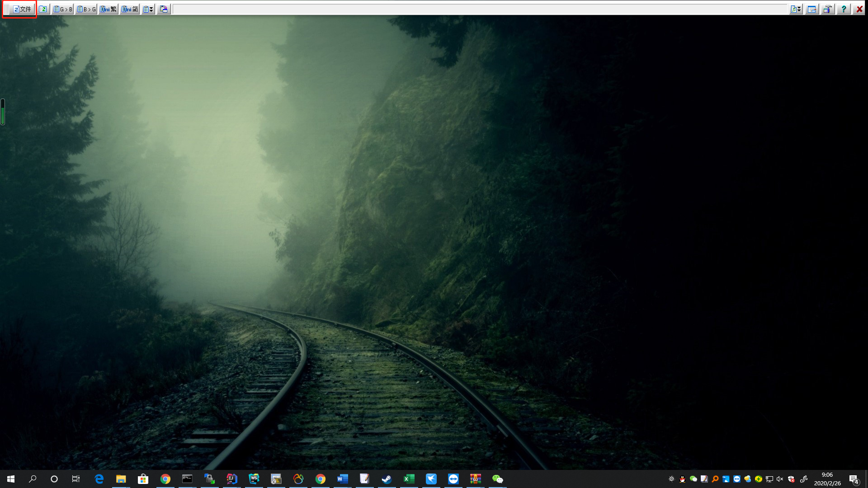The width and height of the screenshot is (868, 488).
Task: Click the G > B clipboard convert button
Action: [x=63, y=9]
